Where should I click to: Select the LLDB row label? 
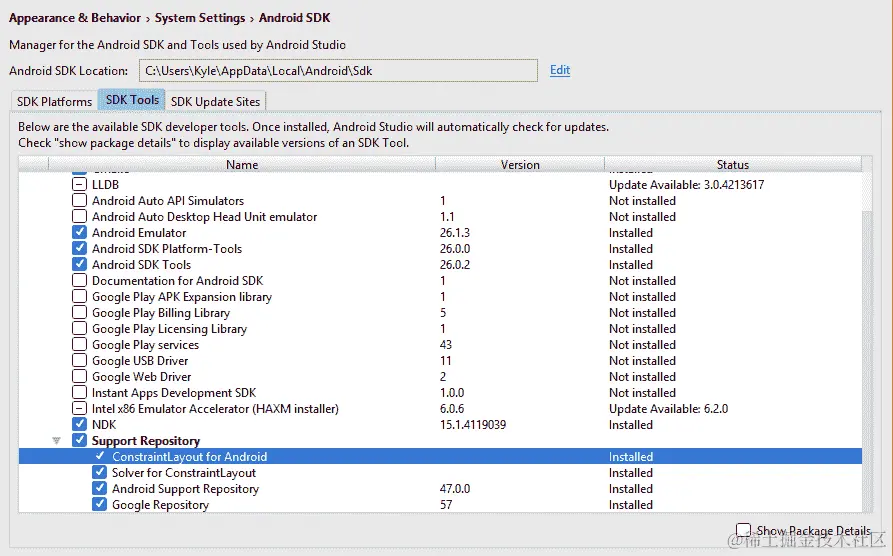click(x=105, y=185)
